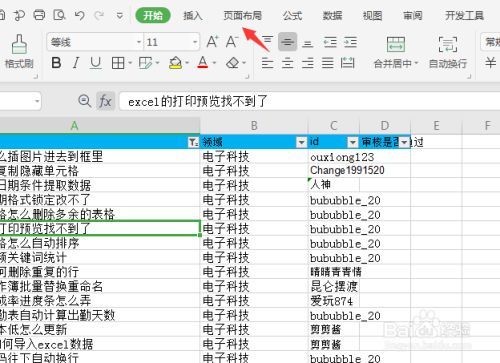
Task: Center text horizontally
Action: [x=287, y=63]
